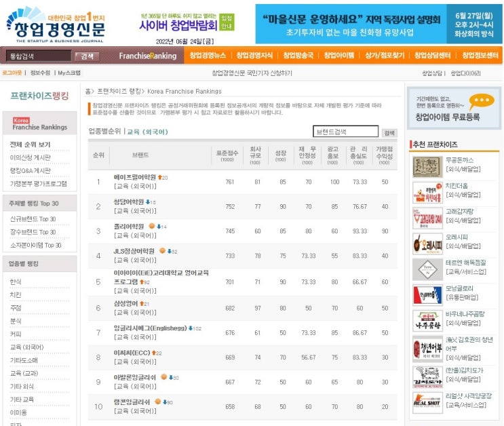This screenshot has width=504, height=426.
Task: Choose the 교육 (교과) category ranking
Action: coord(24,373)
